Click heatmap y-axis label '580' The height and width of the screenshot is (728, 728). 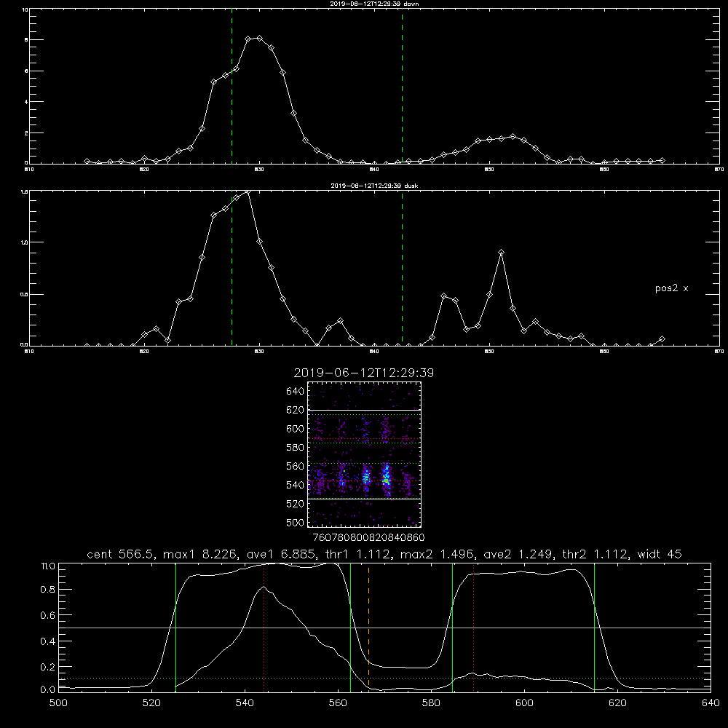296,448
